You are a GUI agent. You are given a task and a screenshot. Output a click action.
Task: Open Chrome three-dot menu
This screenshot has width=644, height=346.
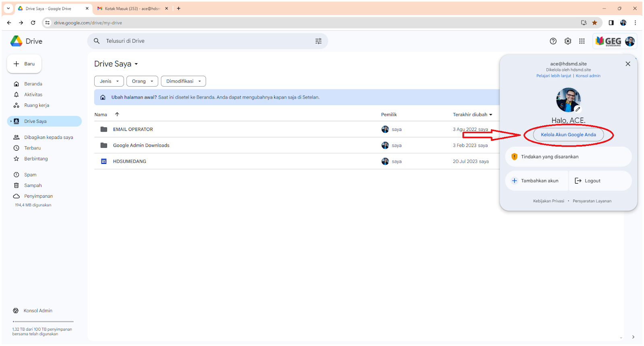[635, 23]
